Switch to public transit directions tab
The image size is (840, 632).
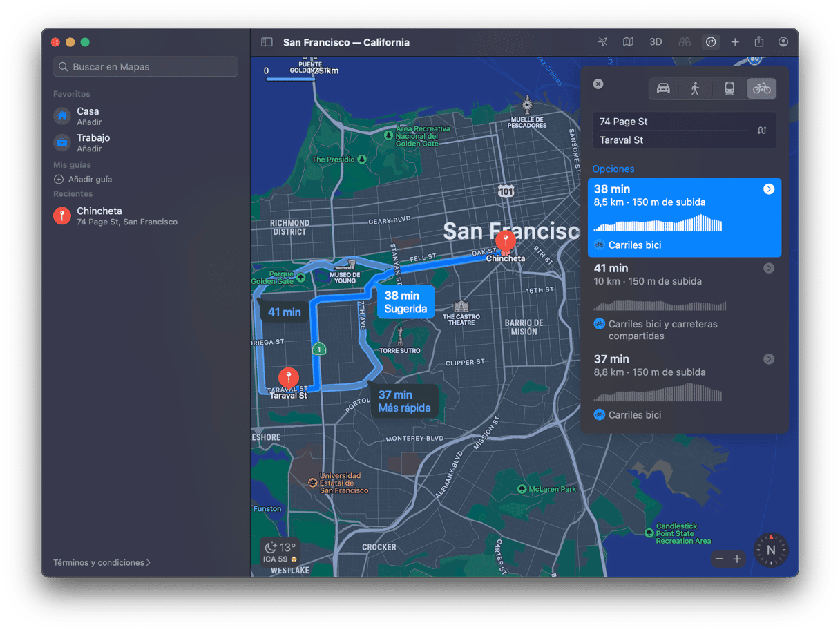[x=729, y=88]
